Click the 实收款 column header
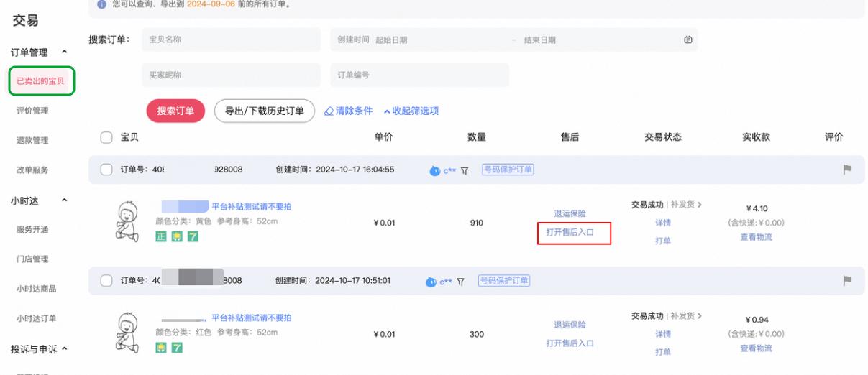868x375 pixels. [757, 136]
